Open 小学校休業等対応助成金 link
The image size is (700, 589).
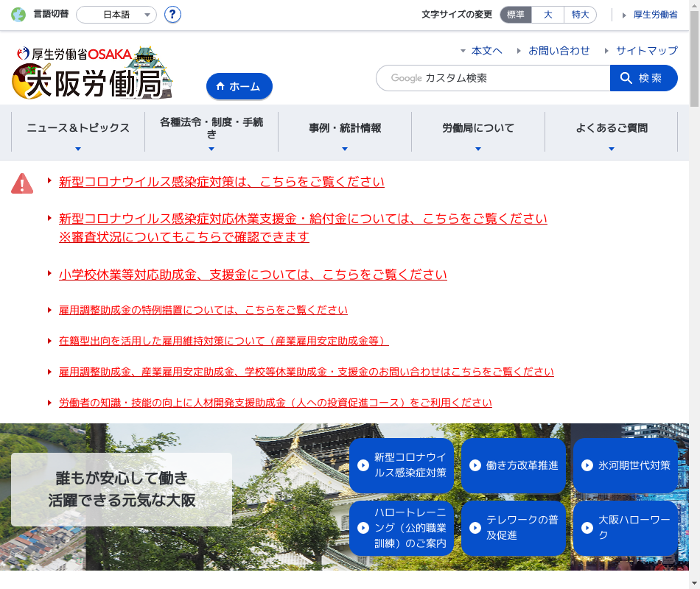click(253, 275)
